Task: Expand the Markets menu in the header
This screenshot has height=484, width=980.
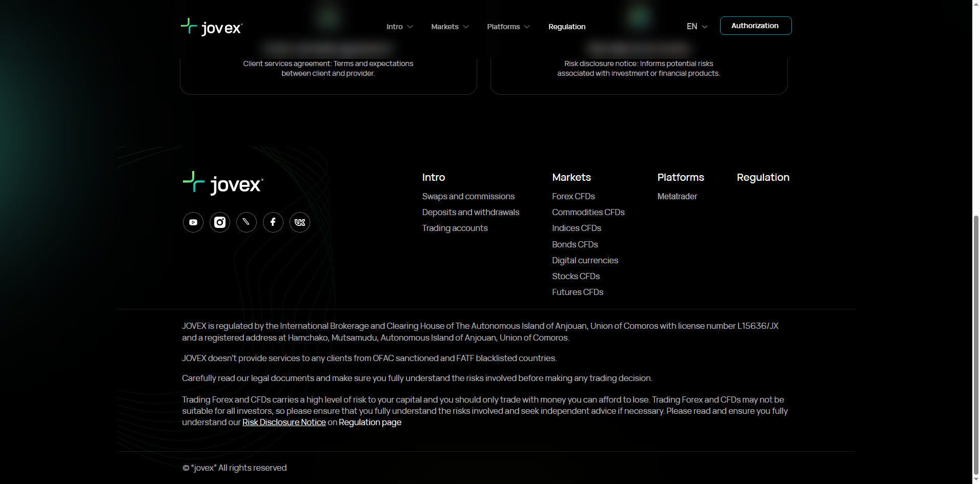Action: pos(450,27)
